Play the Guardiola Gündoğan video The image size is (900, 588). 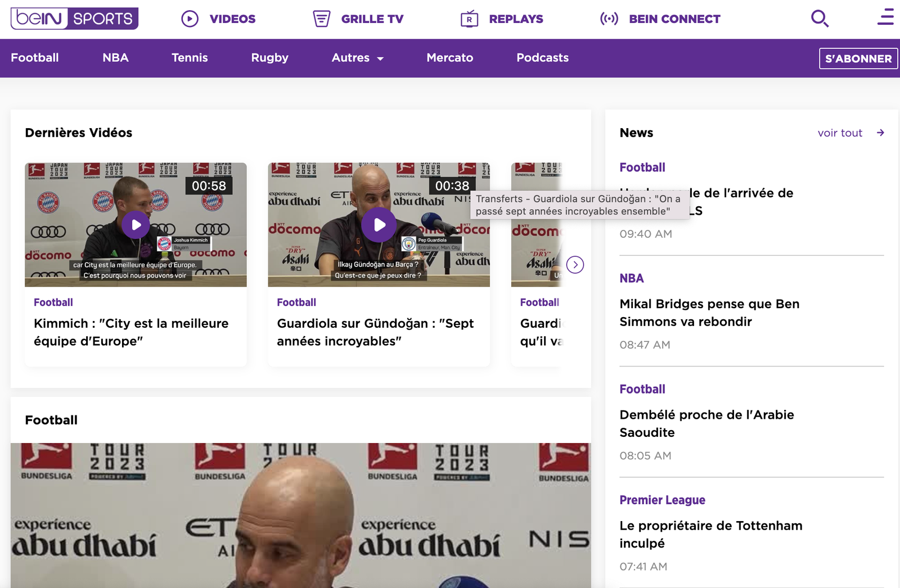tap(379, 224)
